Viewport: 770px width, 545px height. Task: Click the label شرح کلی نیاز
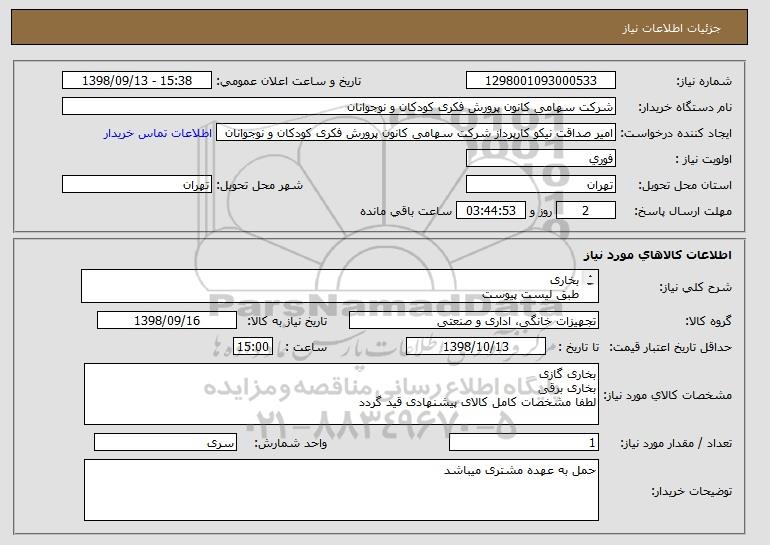695,287
